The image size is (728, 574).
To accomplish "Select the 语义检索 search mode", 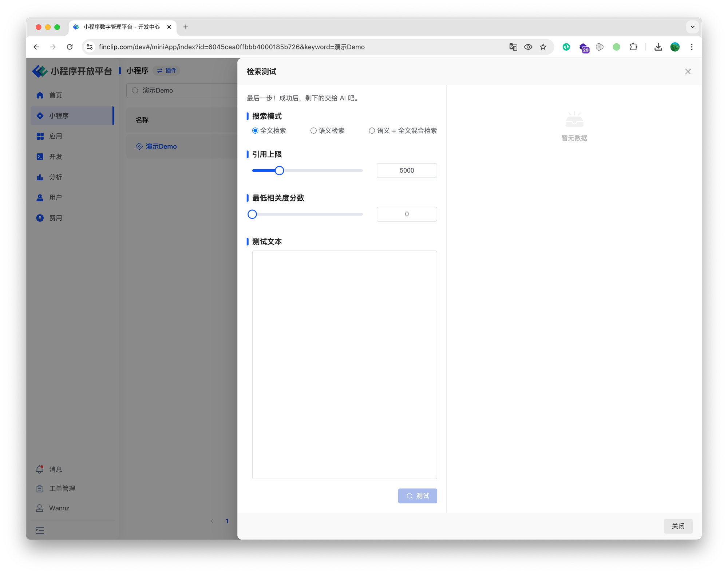I will click(313, 131).
